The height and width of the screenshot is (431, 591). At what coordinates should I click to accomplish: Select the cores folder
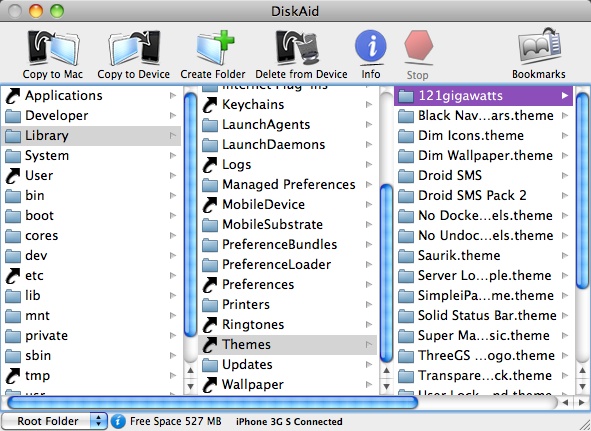(x=92, y=236)
